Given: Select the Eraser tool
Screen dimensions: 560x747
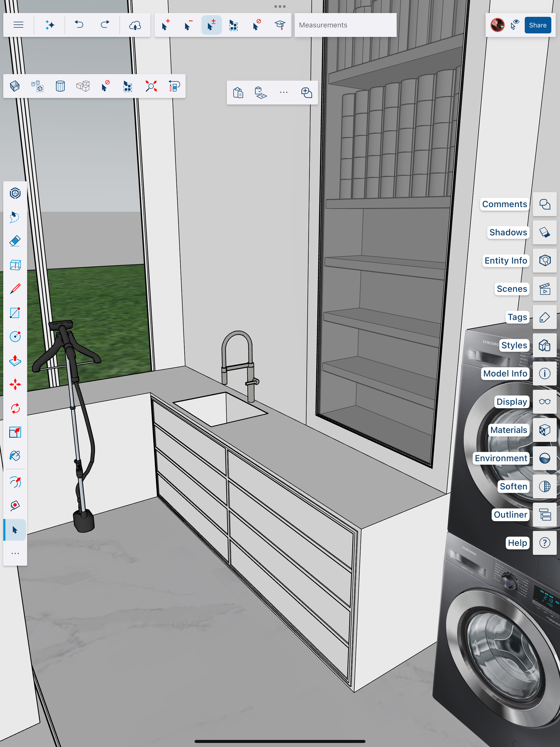Looking at the screenshot, I should (x=15, y=241).
